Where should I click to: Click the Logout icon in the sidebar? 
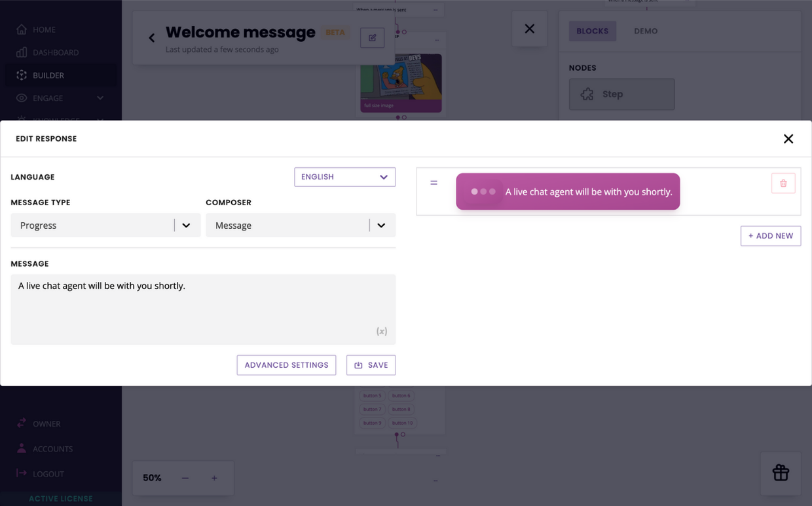[22, 473]
